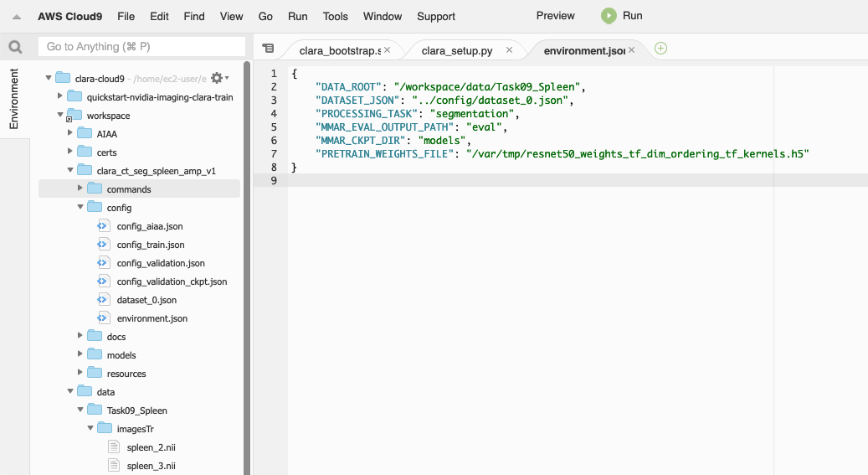Select the clara-cloud9 root folder icon
The height and width of the screenshot is (475, 868).
pyautogui.click(x=63, y=78)
